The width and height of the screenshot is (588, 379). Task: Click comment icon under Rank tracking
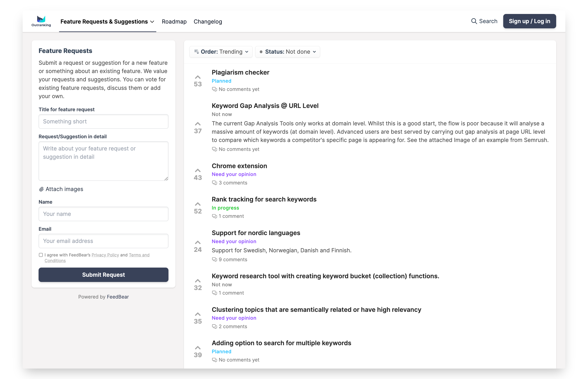(x=214, y=216)
